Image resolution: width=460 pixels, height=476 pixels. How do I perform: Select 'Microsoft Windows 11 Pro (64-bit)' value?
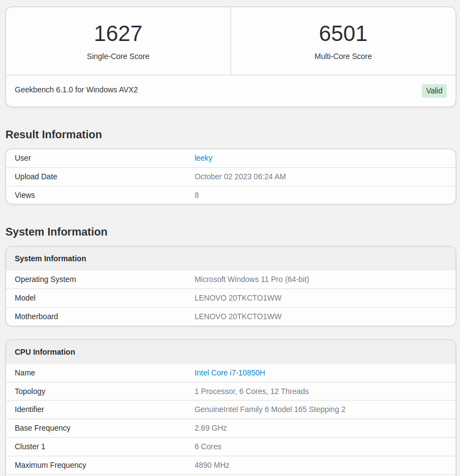pyautogui.click(x=252, y=279)
